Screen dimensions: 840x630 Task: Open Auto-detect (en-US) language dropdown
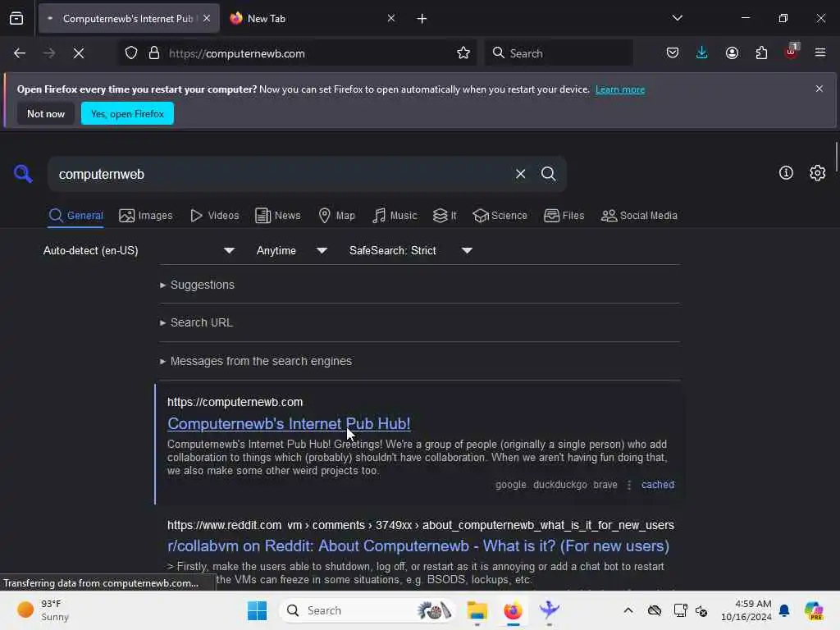tap(139, 250)
